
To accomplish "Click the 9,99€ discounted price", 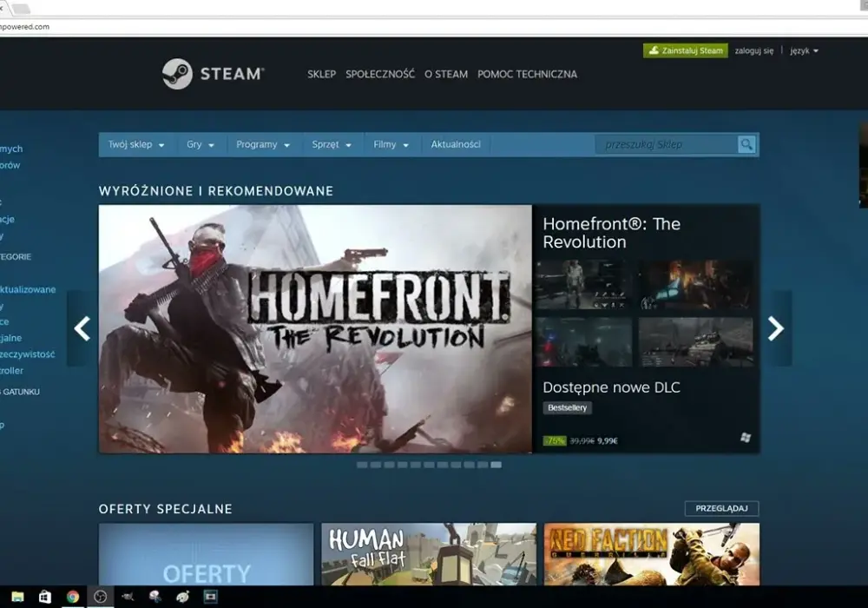I will [x=608, y=440].
